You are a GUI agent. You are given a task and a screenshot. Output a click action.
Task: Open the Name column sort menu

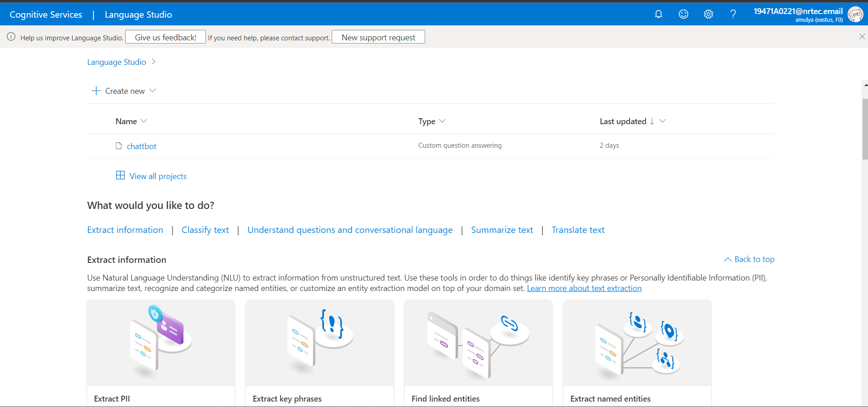(144, 121)
